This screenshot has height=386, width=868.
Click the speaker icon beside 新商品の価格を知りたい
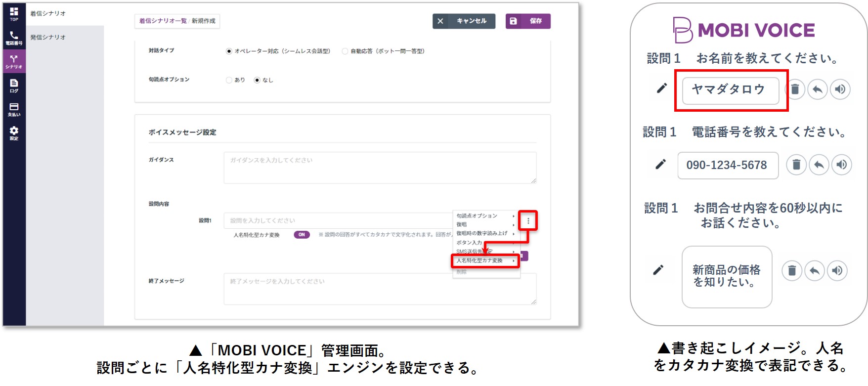point(837,270)
